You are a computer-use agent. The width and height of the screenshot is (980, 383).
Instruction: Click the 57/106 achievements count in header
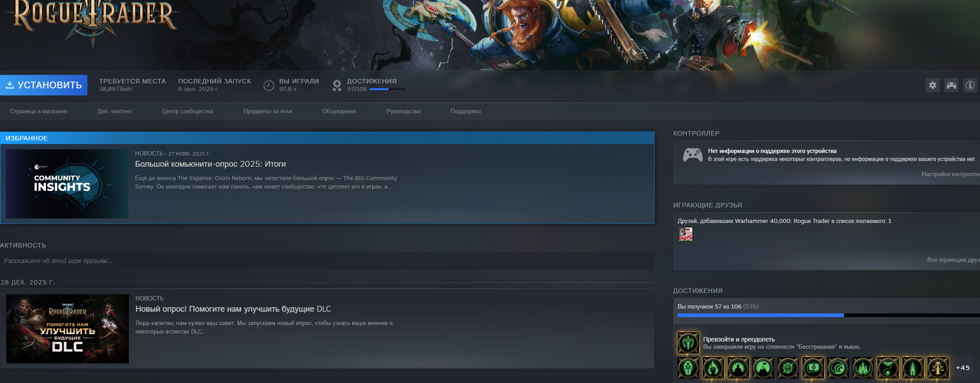coord(357,89)
